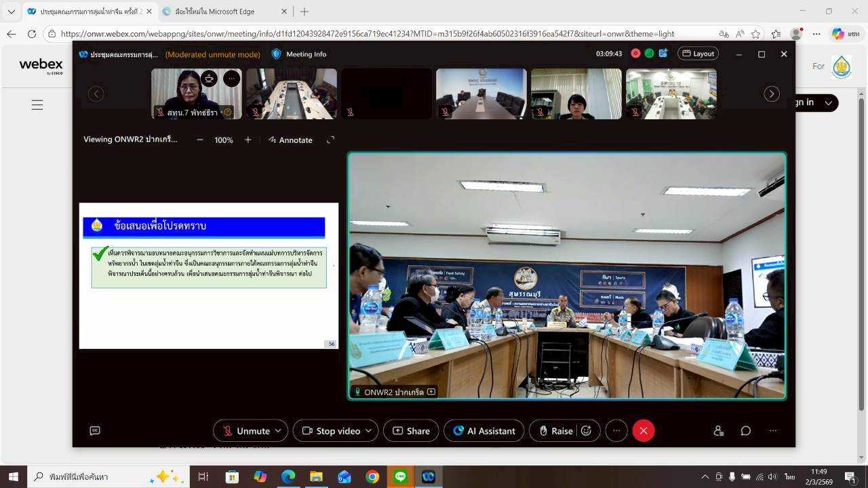Open the Webex app in Windows taskbar
The image size is (868, 488).
point(428,476)
